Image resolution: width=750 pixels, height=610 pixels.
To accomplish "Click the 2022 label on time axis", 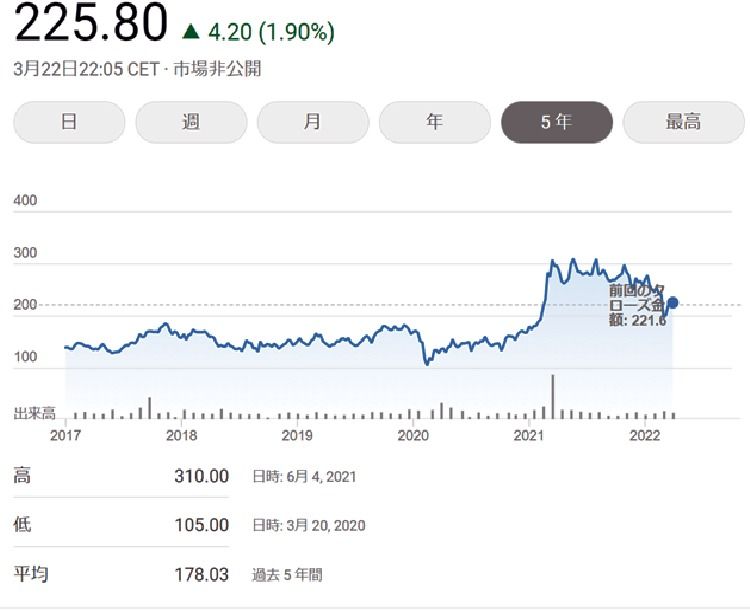I will click(x=645, y=435).
